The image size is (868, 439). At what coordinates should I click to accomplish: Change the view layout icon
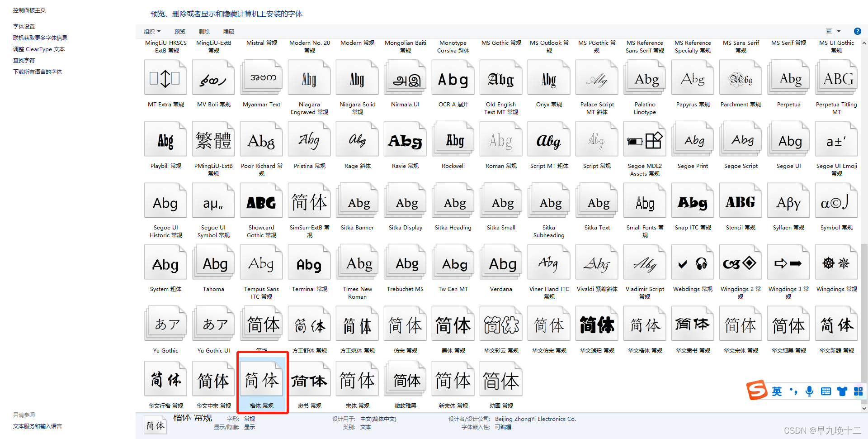pos(829,31)
